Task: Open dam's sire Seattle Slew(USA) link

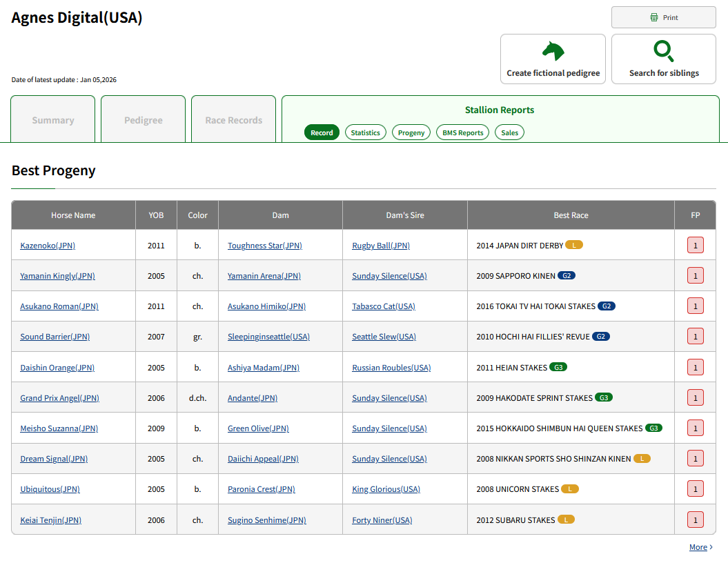Action: click(384, 337)
